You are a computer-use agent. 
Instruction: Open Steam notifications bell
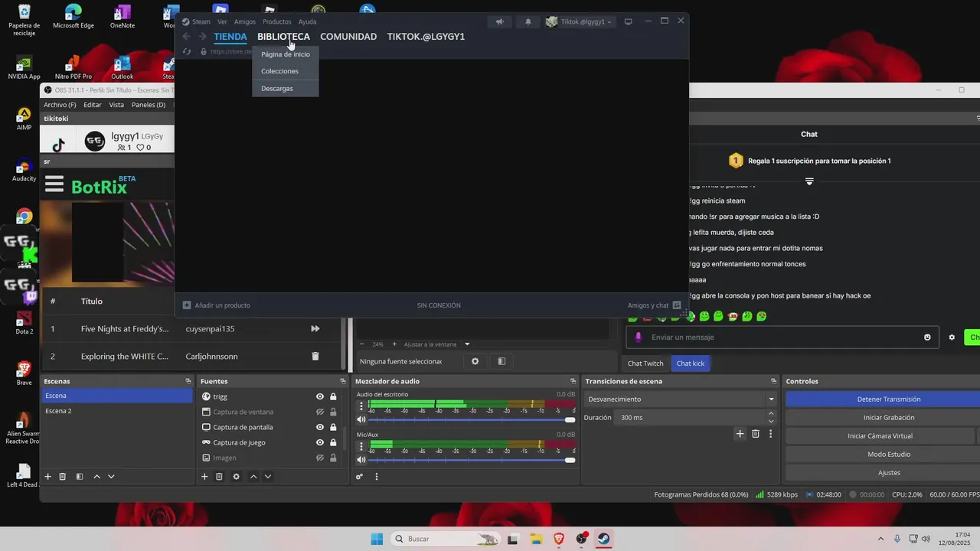click(528, 21)
